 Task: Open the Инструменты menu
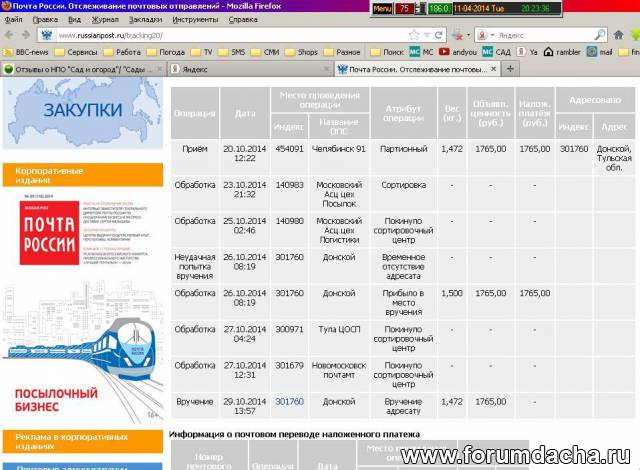pos(194,19)
